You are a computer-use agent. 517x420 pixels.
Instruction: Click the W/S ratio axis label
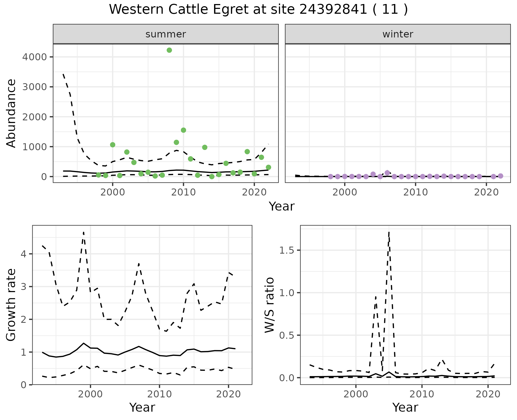coord(269,305)
